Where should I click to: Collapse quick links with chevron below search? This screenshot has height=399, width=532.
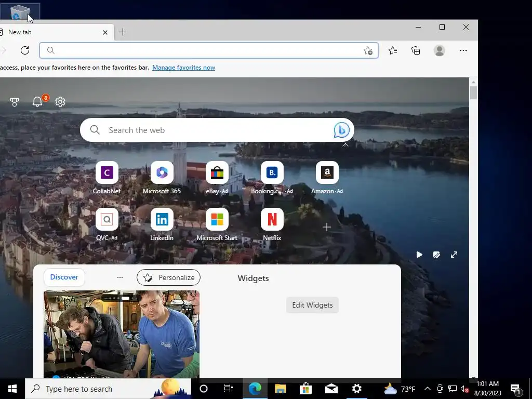click(345, 145)
